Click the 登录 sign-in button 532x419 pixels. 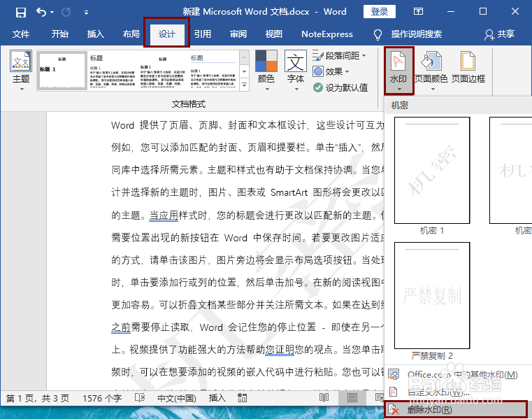(380, 12)
